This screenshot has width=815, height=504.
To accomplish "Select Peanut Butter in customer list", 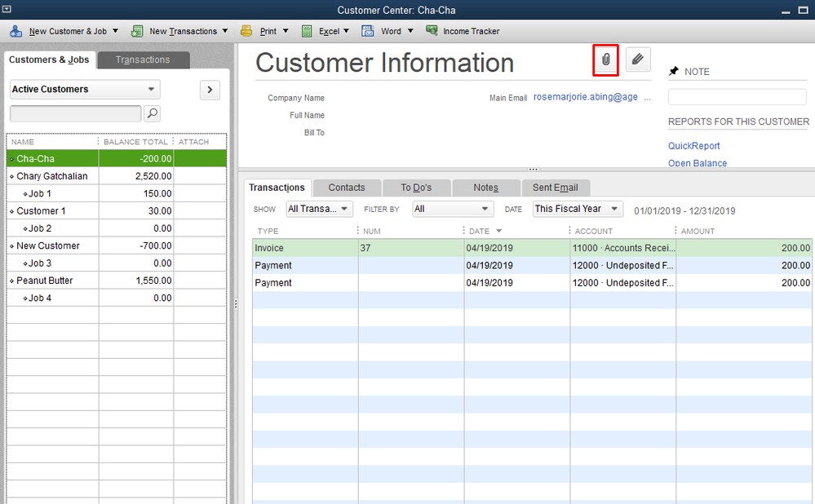I will point(45,281).
